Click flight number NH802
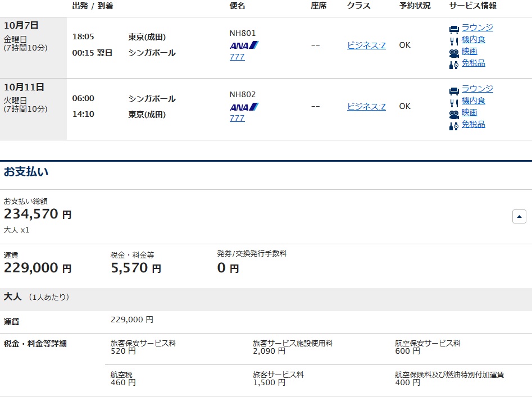Viewport: 532px width, 397px height. 243,94
